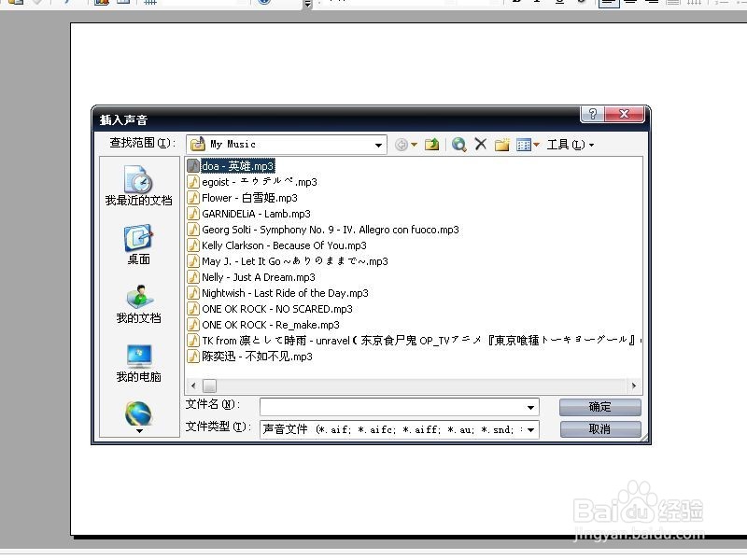Click the doa - 英雄.mp3 file icon

pyautogui.click(x=193, y=166)
